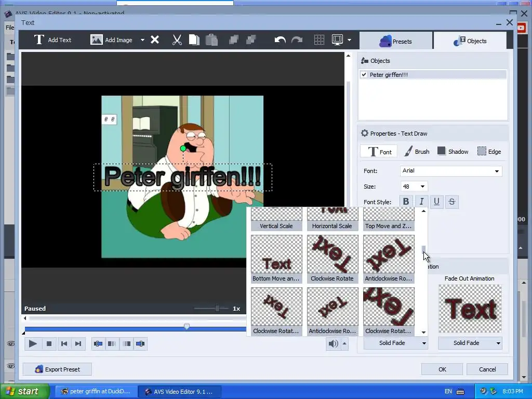Click the Add Image button
This screenshot has width=532, height=399.
pos(111,40)
